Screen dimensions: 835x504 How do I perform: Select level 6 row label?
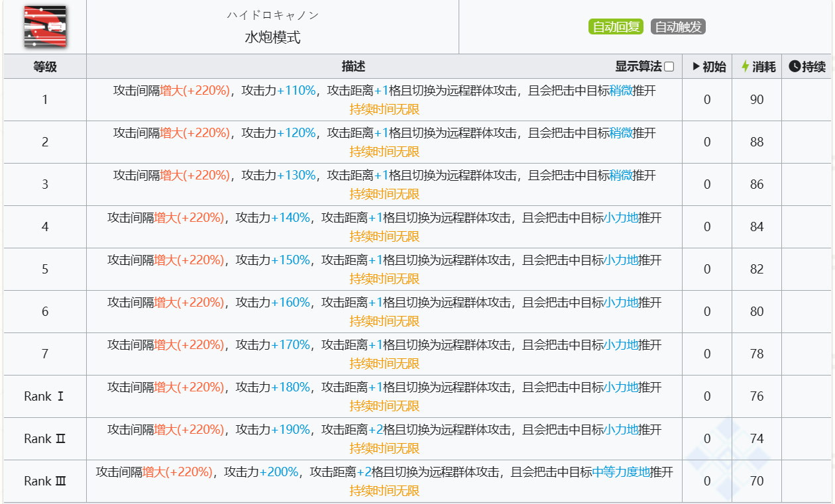click(45, 312)
